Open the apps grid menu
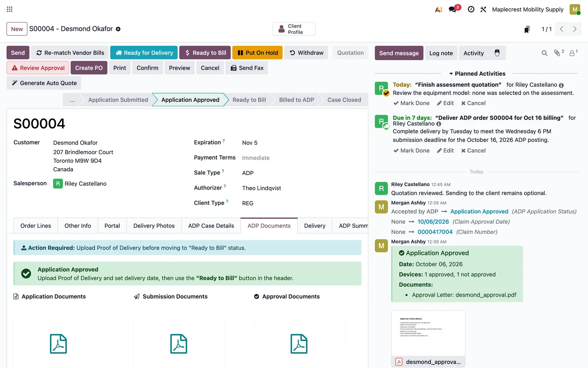 [10, 9]
